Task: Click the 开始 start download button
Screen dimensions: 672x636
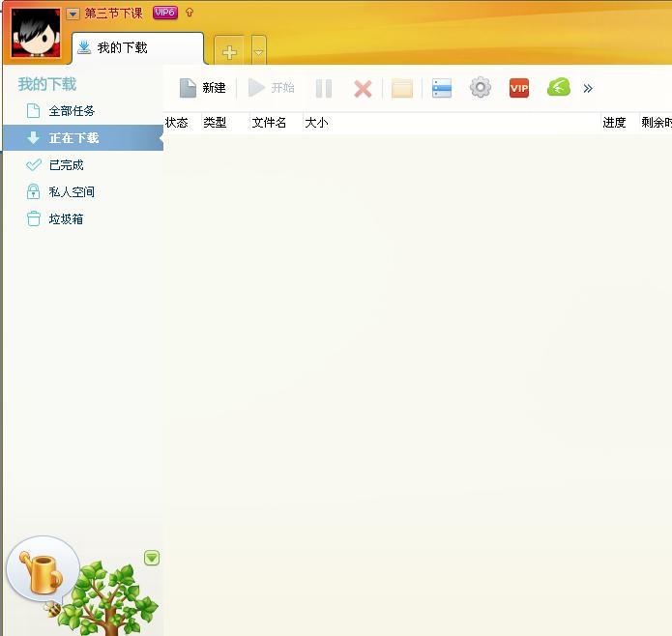Action: point(272,88)
